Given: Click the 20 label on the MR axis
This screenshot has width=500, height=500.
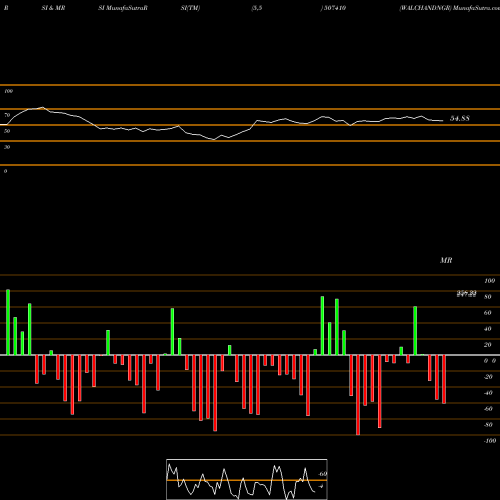Looking at the screenshot, I should point(488,345).
